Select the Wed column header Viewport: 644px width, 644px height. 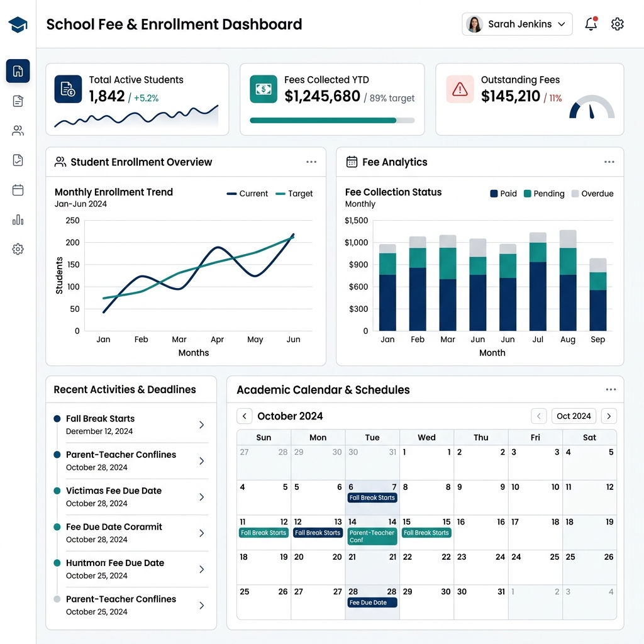pyautogui.click(x=427, y=438)
